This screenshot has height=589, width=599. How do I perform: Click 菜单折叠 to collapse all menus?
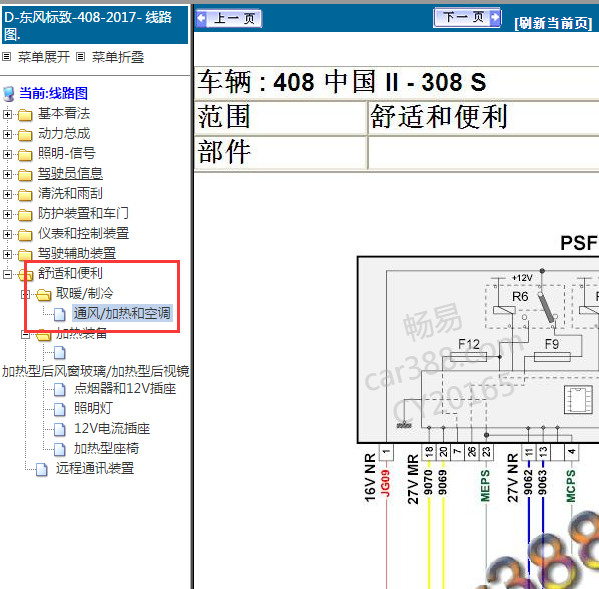click(x=118, y=57)
